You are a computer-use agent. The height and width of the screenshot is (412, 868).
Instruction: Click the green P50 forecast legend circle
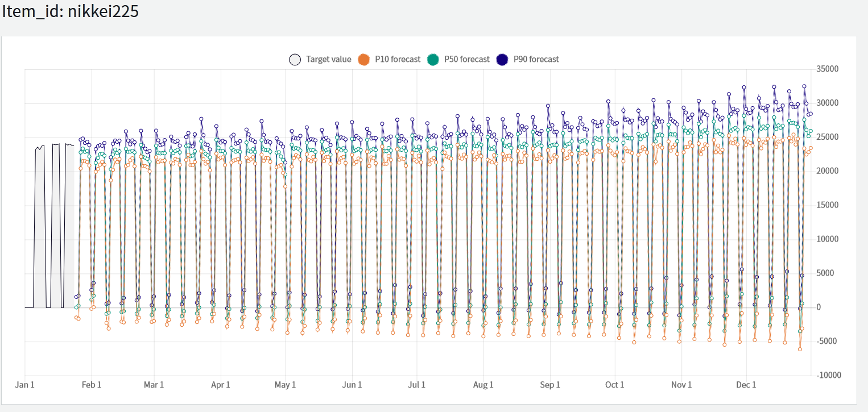(x=433, y=60)
